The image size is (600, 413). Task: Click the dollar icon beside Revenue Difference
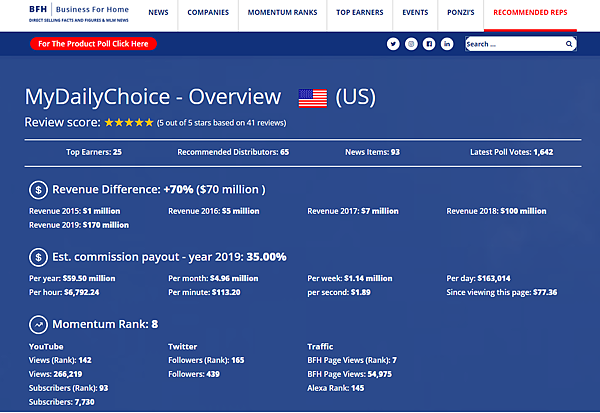point(38,189)
